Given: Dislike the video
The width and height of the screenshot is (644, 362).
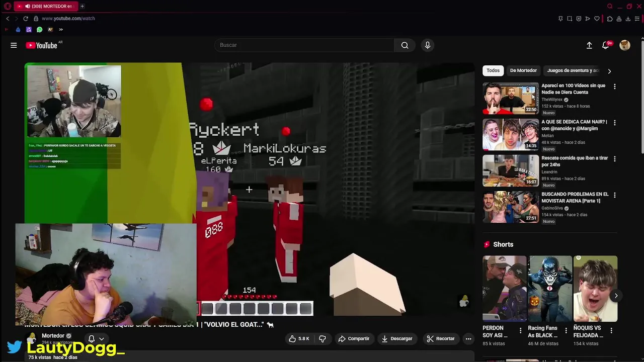Looking at the screenshot, I should click(323, 339).
